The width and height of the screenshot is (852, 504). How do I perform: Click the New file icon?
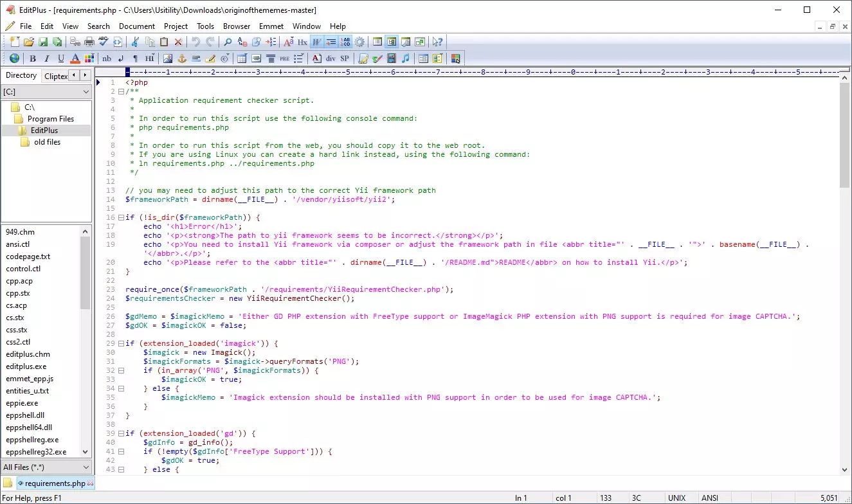click(14, 42)
